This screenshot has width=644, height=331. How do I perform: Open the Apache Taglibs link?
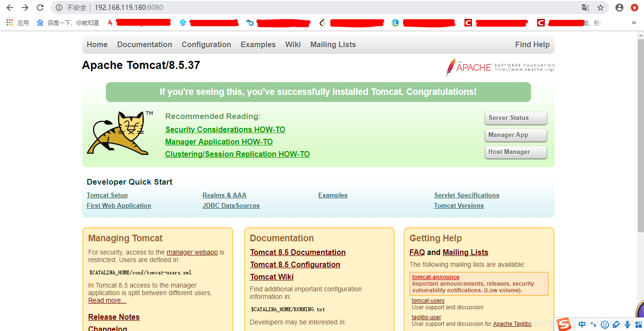pos(512,324)
